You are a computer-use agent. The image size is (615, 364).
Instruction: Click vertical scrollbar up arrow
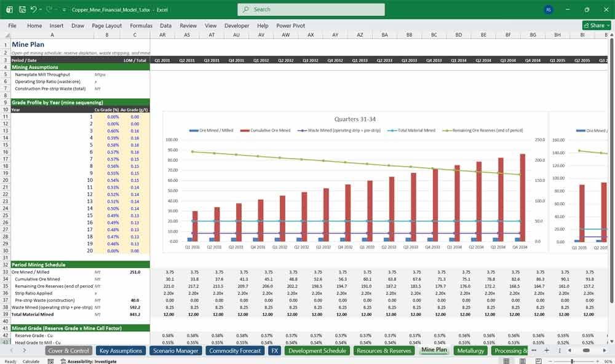(611, 35)
